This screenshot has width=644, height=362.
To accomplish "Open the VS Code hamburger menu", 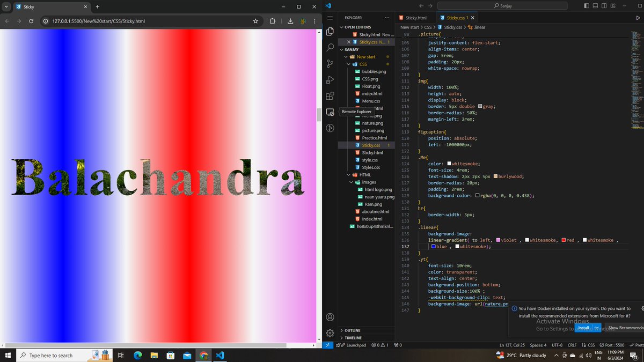I will (x=330, y=18).
